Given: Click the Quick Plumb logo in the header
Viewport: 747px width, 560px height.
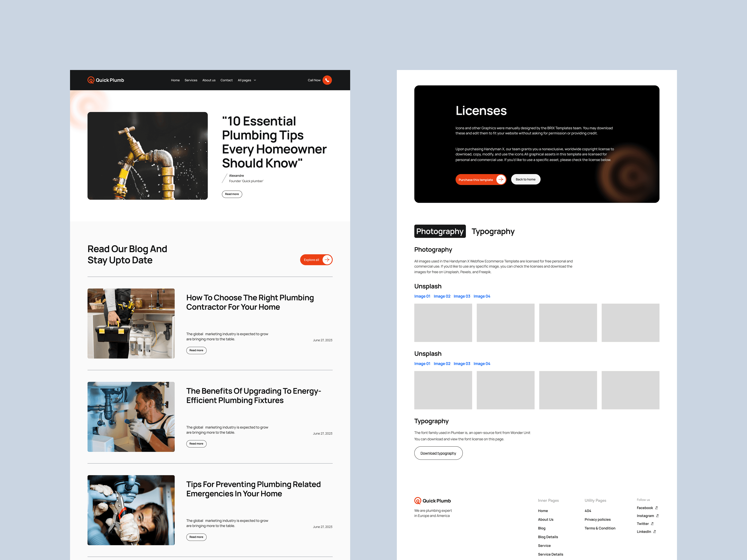Looking at the screenshot, I should [x=106, y=80].
